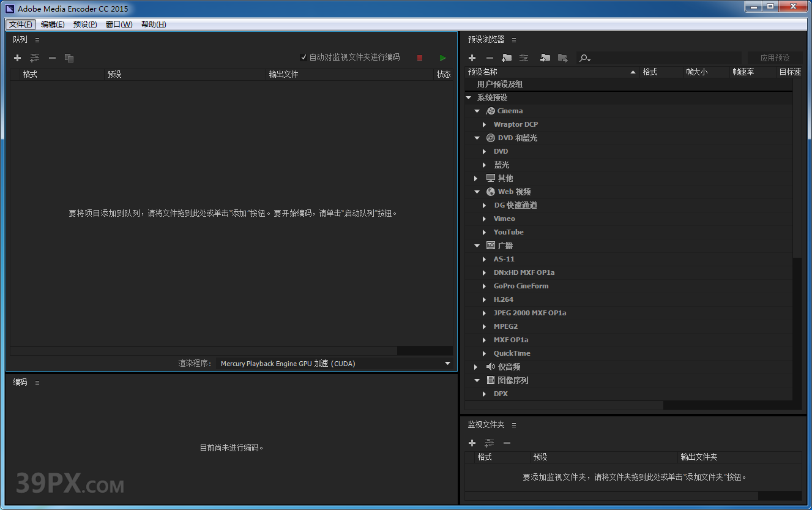
Task: Expand the 仅音频 preset group
Action: 476,367
